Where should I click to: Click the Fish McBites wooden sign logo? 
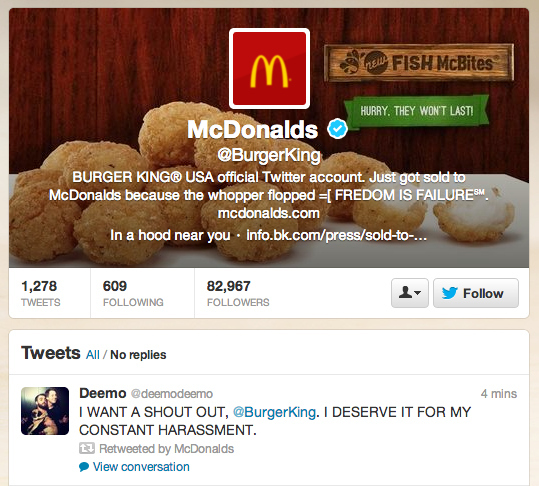click(419, 63)
